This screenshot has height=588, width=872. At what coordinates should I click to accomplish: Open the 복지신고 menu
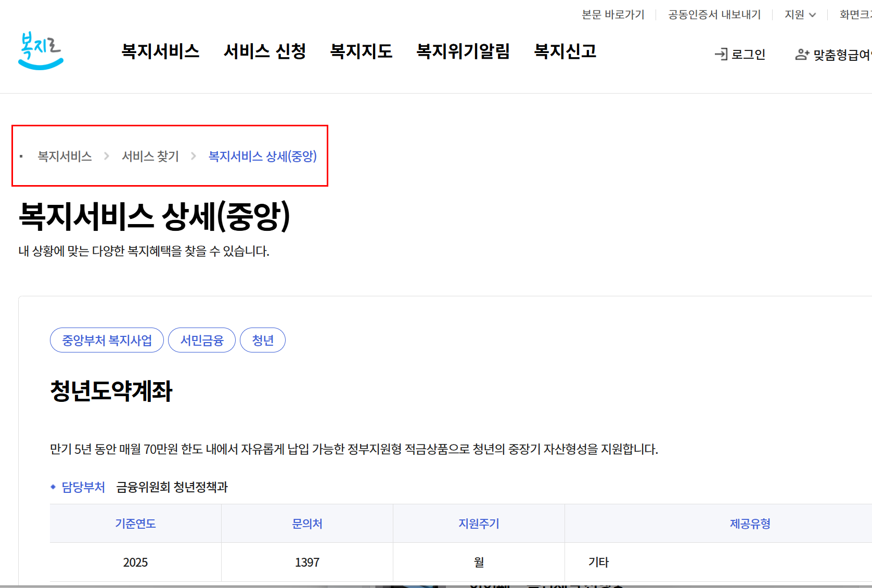coord(565,51)
